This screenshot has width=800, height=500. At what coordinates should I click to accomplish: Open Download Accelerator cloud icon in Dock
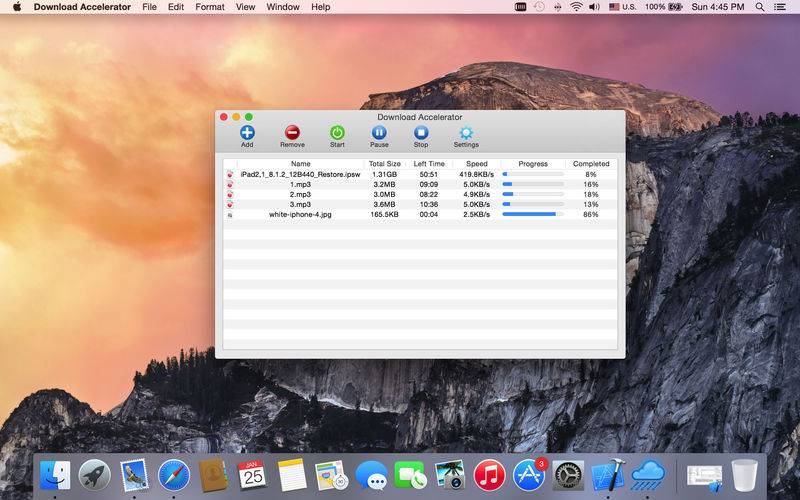pyautogui.click(x=647, y=476)
